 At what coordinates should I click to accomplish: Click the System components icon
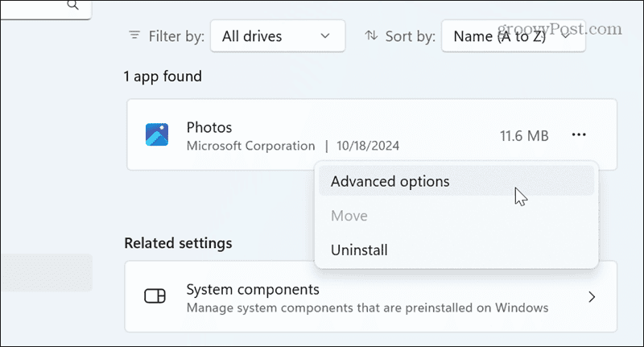click(155, 296)
